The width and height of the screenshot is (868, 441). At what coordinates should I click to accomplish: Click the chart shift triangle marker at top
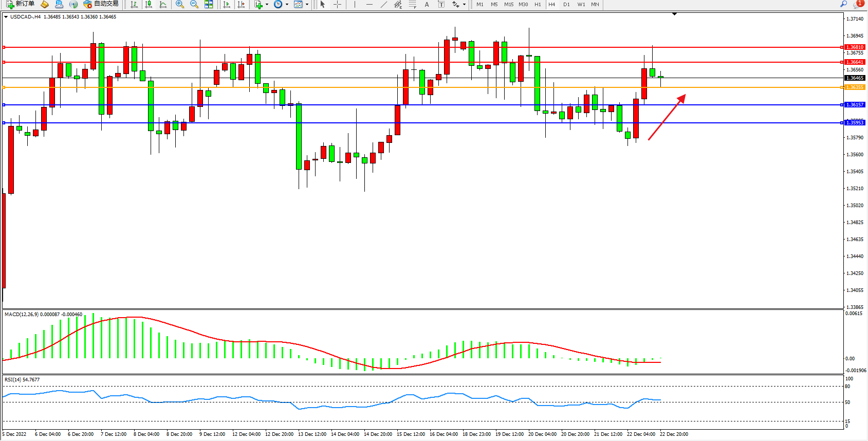coord(674,14)
